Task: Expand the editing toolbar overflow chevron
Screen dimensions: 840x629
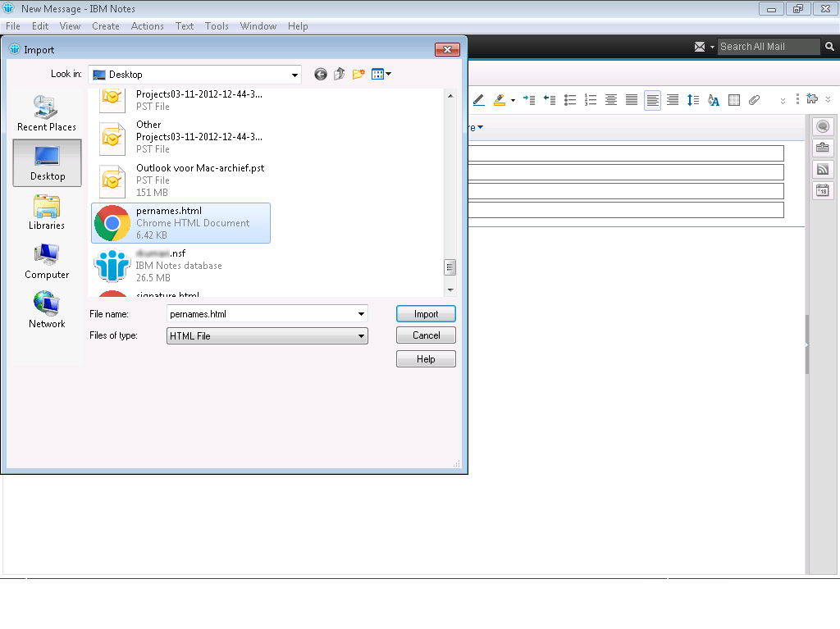Action: [783, 101]
